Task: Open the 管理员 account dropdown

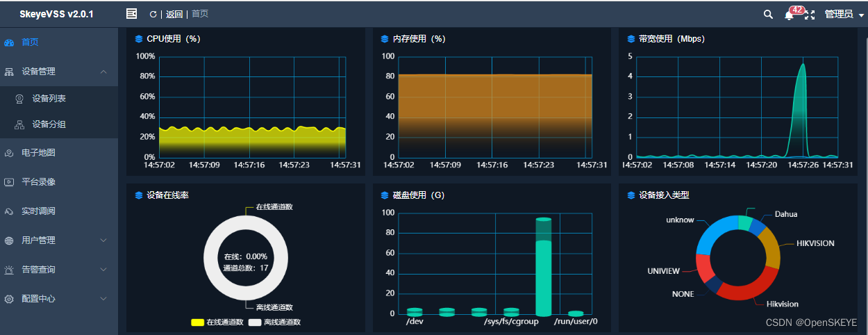Action: pos(844,14)
